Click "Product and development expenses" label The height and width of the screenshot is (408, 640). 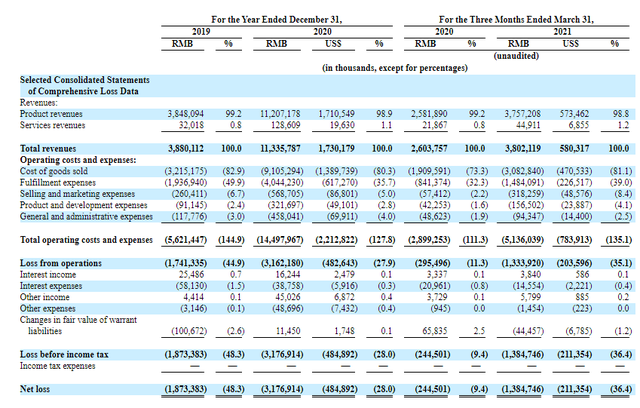83,205
